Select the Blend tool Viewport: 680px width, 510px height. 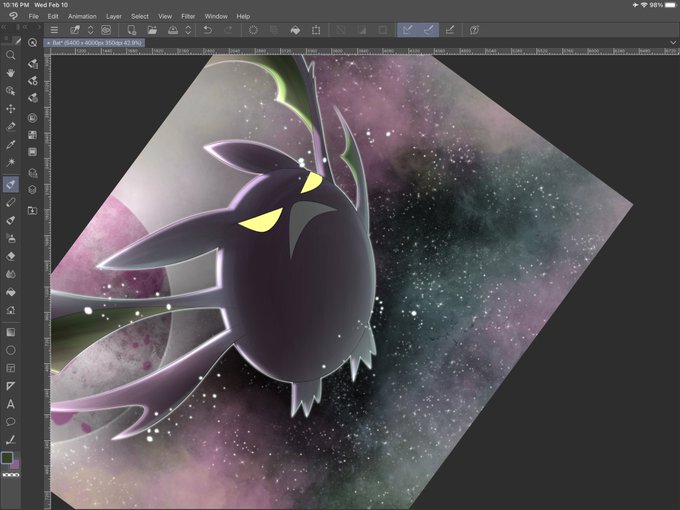pyautogui.click(x=10, y=274)
